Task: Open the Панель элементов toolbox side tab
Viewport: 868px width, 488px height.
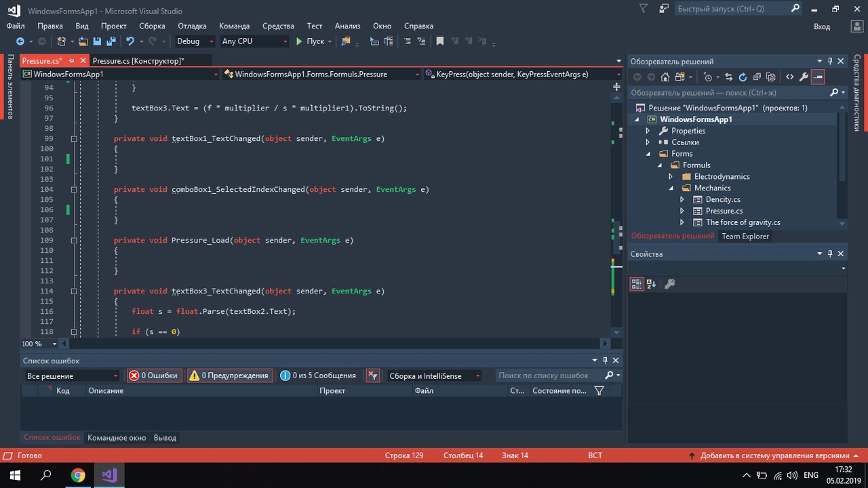Action: coord(10,87)
